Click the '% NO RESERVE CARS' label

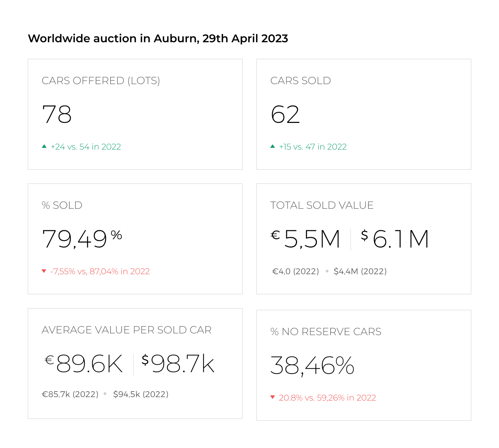pyautogui.click(x=326, y=332)
